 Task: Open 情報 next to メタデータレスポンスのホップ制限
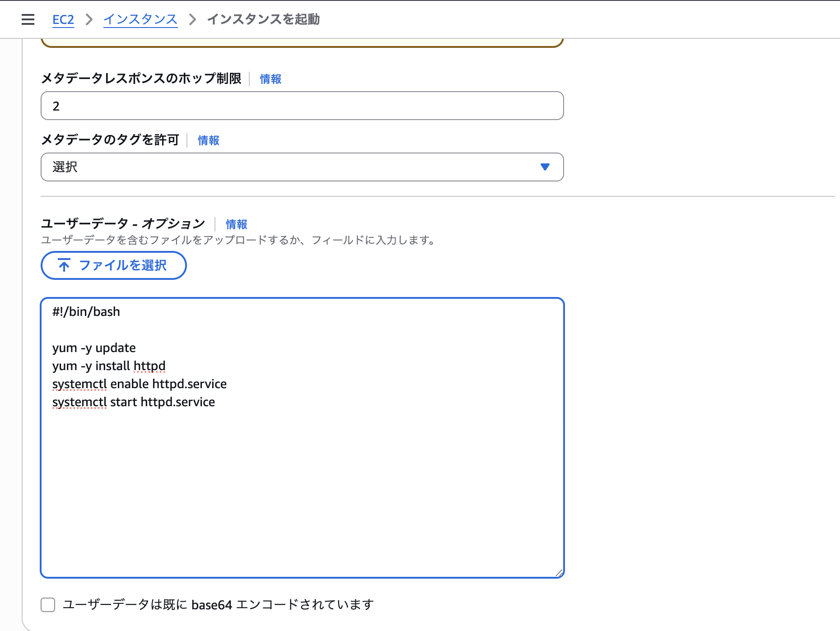click(270, 79)
